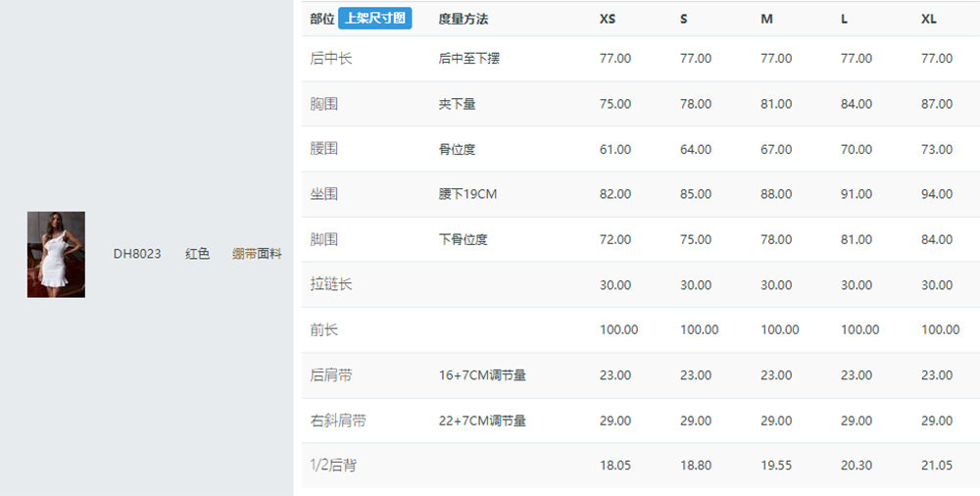Select 胸围 XS value 75.00
The height and width of the screenshot is (496, 980).
tap(615, 104)
